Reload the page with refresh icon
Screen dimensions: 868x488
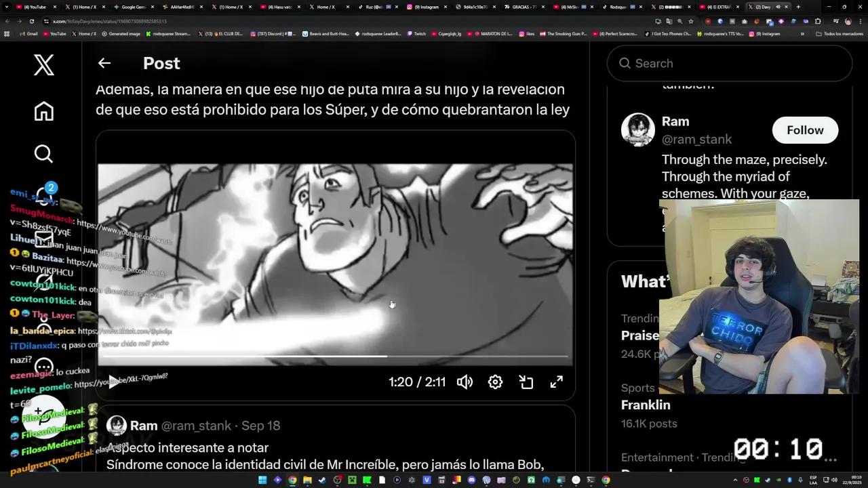click(31, 21)
